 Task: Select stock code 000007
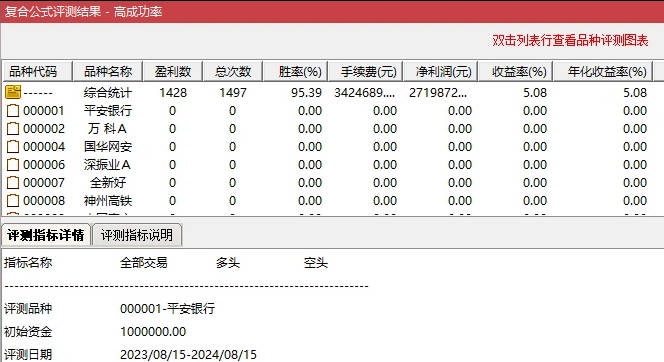click(x=44, y=182)
